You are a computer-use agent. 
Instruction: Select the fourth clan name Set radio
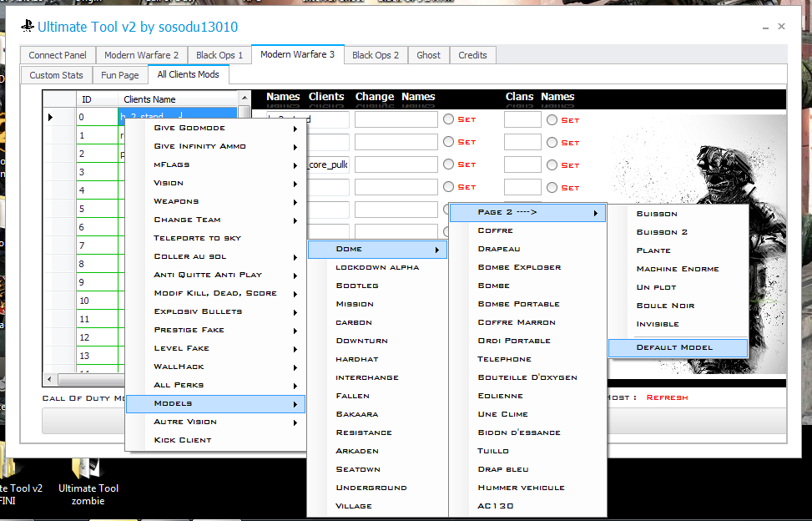(552, 188)
